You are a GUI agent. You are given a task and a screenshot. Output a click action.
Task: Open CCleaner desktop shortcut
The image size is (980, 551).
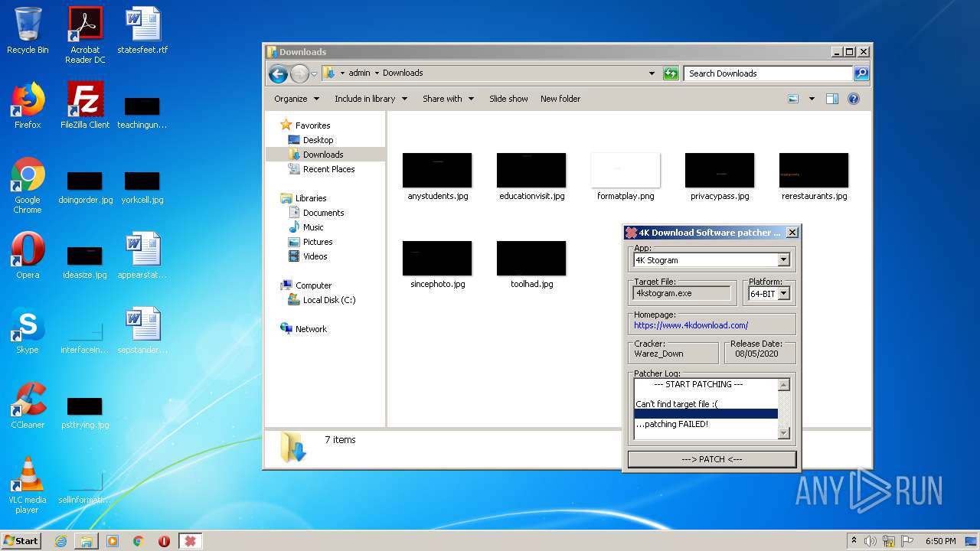coord(28,406)
